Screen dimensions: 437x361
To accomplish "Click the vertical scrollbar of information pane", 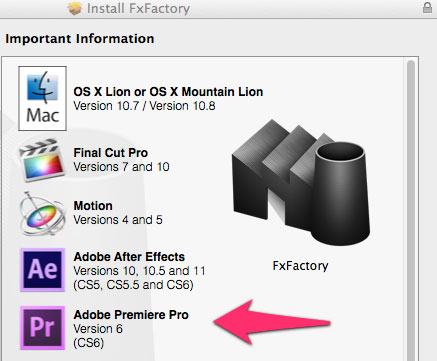I will click(411, 208).
